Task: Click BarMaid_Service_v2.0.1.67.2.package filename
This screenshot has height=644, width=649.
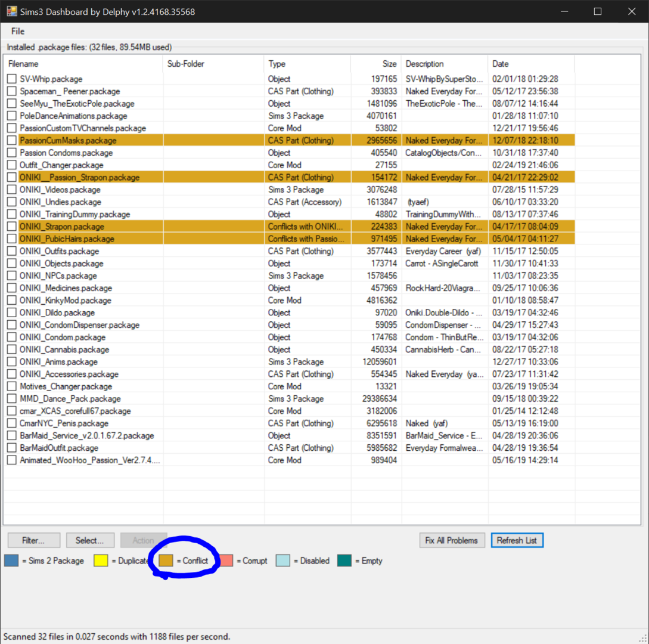Action: click(x=87, y=435)
